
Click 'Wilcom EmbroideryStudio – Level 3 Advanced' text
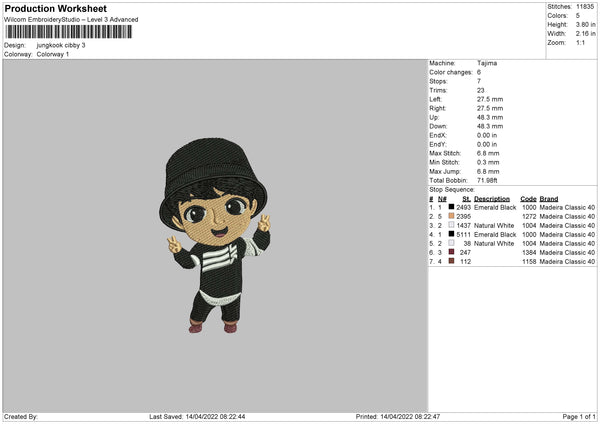point(71,20)
